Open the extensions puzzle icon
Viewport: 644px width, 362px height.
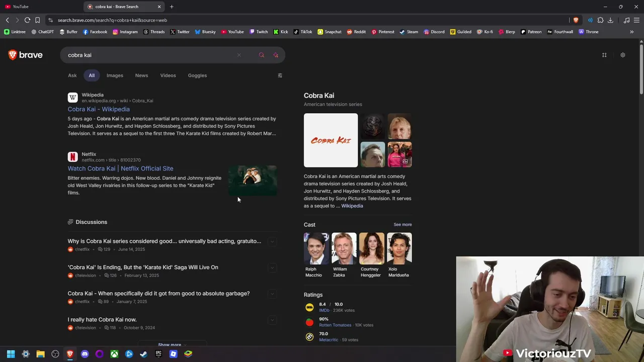pos(600,20)
